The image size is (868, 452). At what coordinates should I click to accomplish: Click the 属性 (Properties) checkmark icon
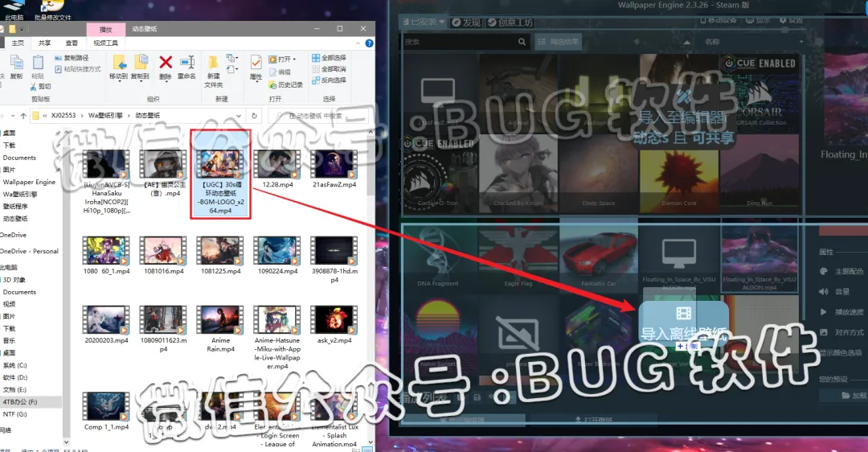(256, 62)
